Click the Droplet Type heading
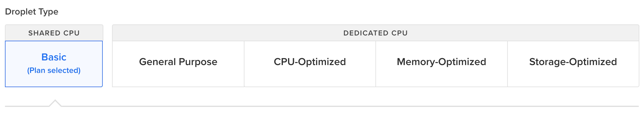This screenshot has width=644, height=113. click(32, 12)
